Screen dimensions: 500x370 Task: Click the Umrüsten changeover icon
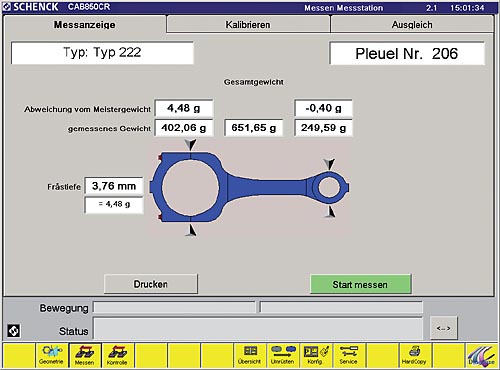pos(283,355)
